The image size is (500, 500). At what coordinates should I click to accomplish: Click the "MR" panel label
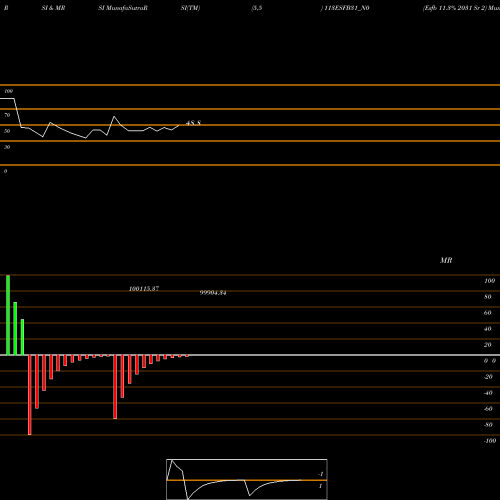pos(446,260)
